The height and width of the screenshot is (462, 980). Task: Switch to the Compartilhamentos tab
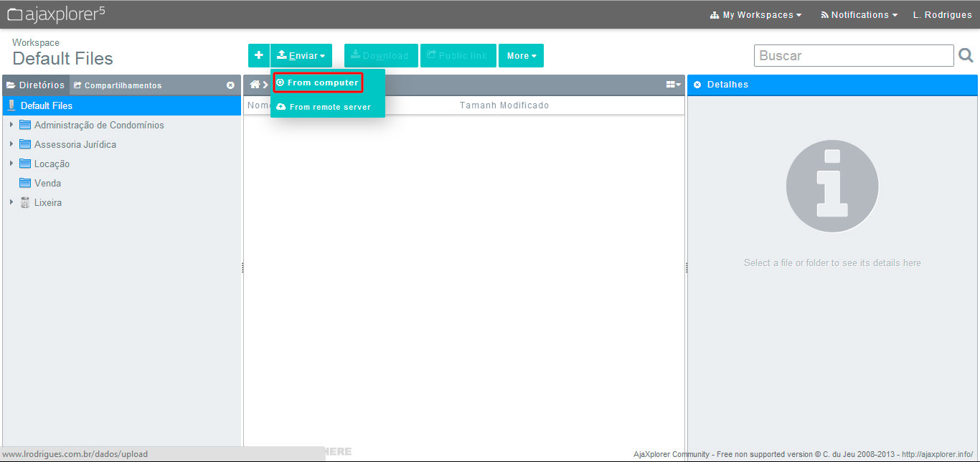point(118,85)
